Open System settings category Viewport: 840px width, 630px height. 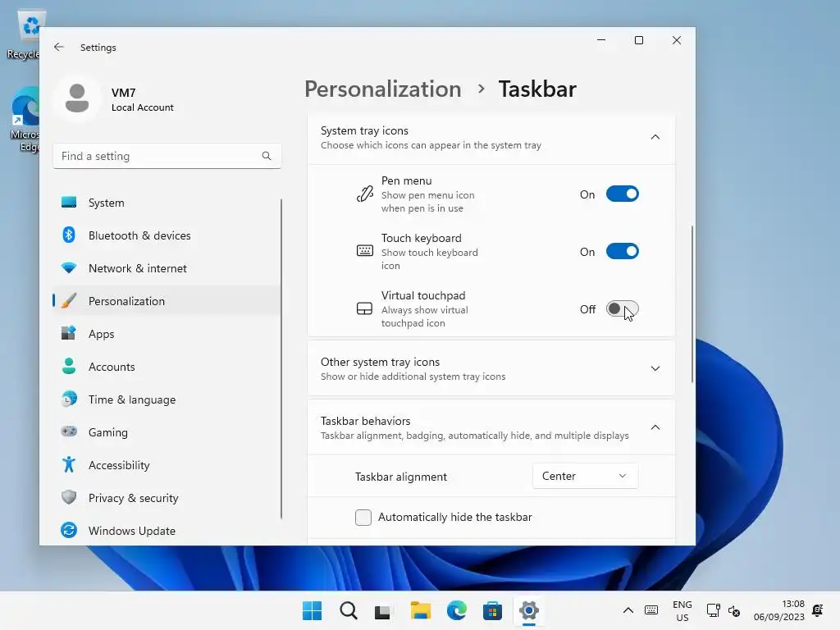pyautogui.click(x=167, y=203)
